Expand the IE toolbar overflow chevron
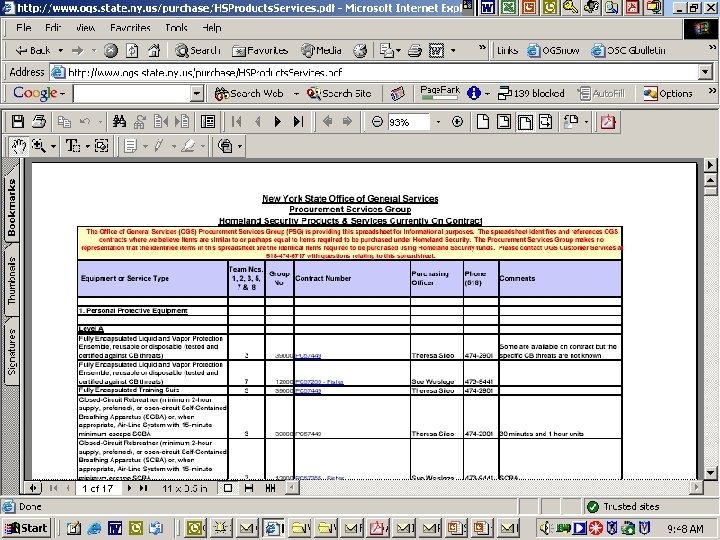 tap(482, 47)
